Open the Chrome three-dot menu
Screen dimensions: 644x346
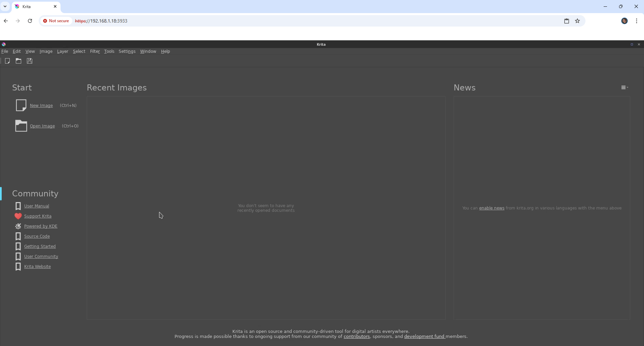click(637, 21)
